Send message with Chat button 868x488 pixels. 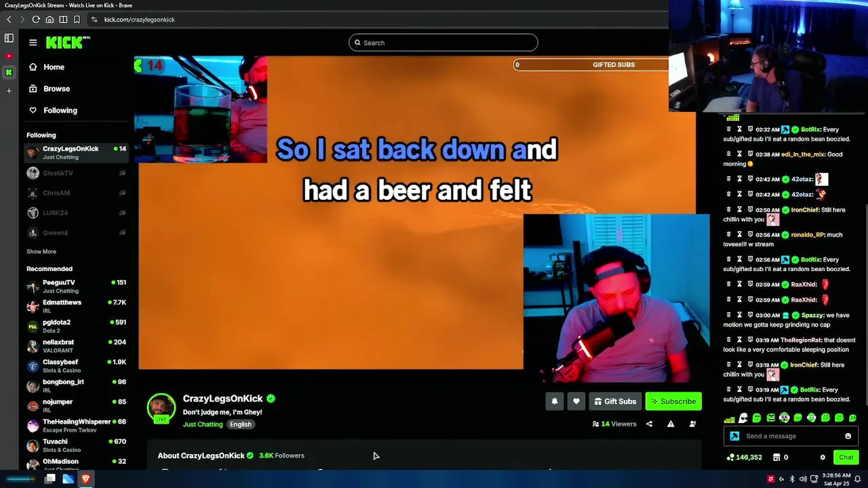pos(846,457)
